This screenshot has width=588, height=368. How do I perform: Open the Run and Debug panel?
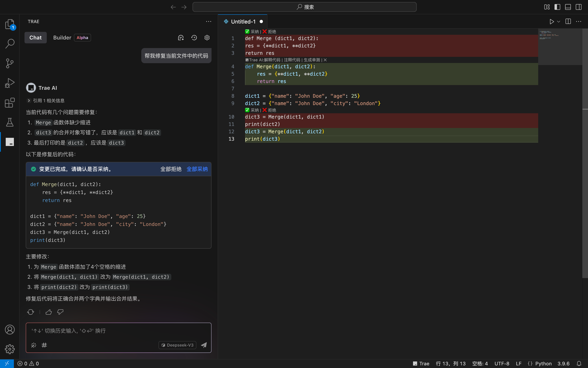[x=10, y=83]
